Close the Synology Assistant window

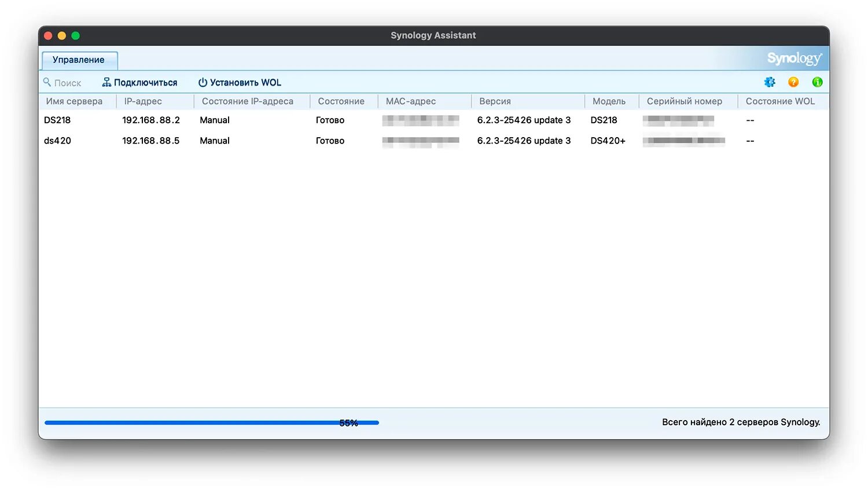(x=48, y=36)
